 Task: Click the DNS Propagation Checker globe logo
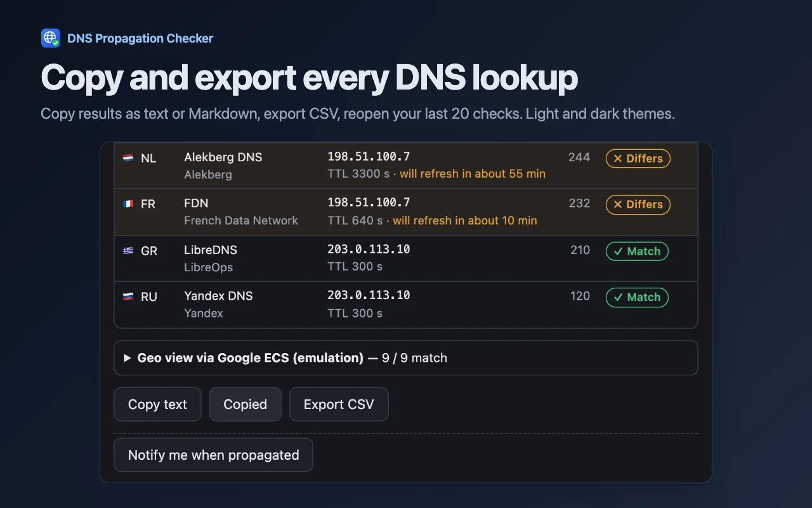[x=51, y=38]
